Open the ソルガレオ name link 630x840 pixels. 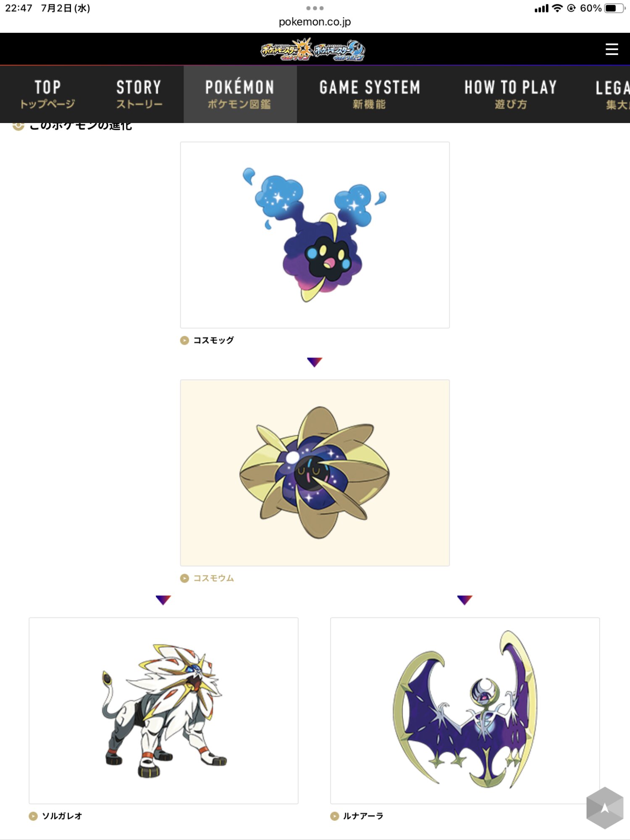(x=62, y=816)
